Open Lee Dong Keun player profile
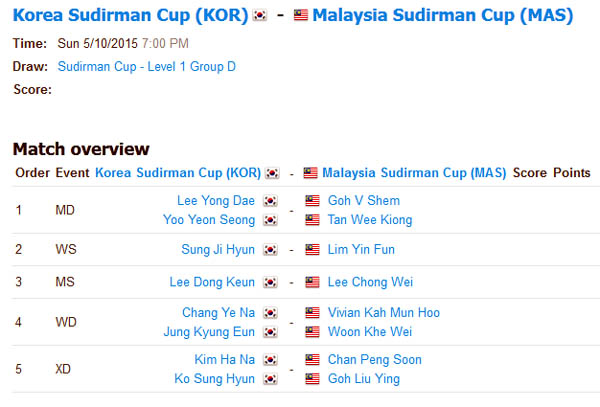The width and height of the screenshot is (600, 407). (212, 282)
